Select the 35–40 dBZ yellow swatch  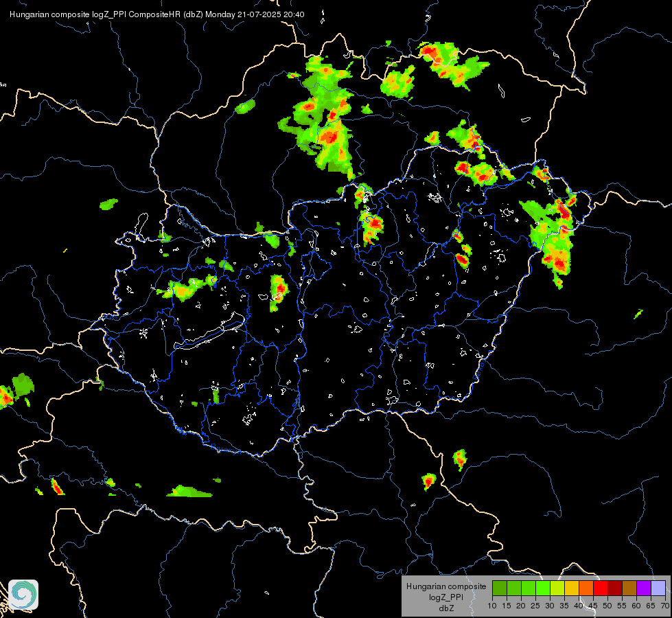pyautogui.click(x=572, y=588)
